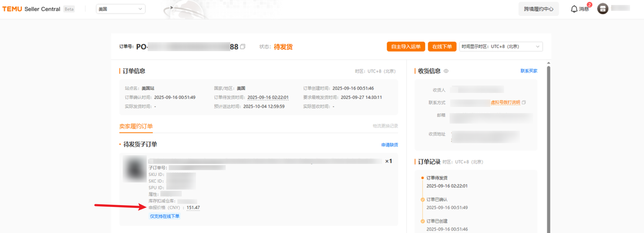This screenshot has width=644, height=233.
Task: Toggle eye icon beside 收货信息
Action: (446, 71)
